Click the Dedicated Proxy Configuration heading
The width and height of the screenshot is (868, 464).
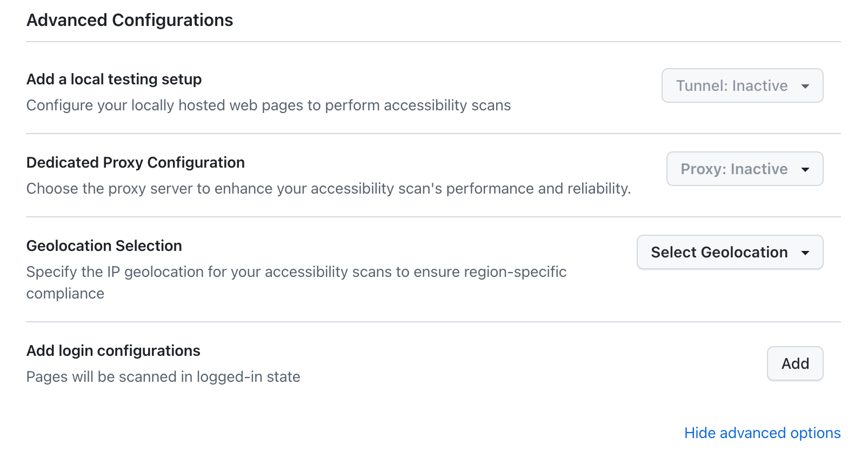click(135, 162)
